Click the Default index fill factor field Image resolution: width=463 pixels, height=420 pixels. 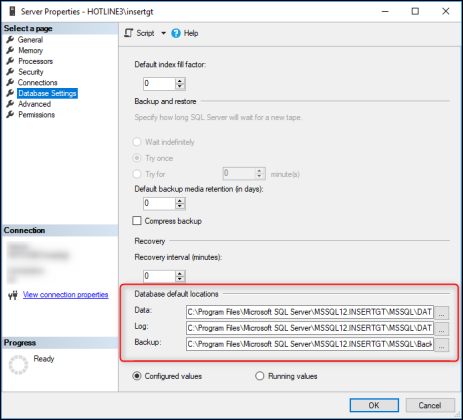point(159,84)
